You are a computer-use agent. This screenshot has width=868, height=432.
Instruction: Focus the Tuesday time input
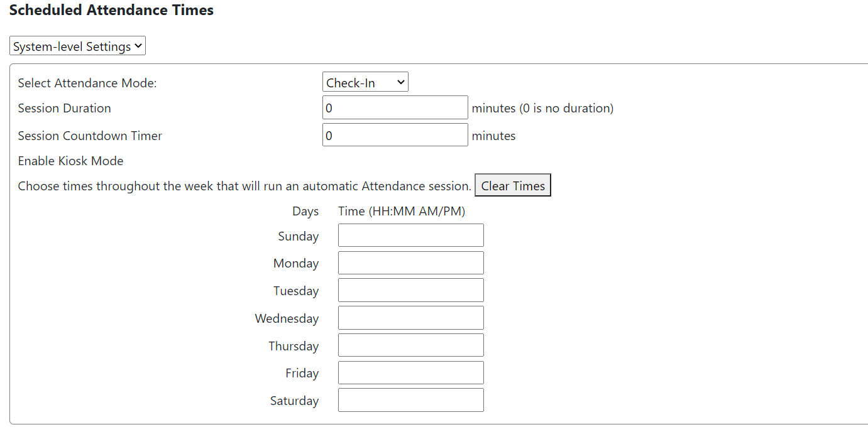coord(410,290)
